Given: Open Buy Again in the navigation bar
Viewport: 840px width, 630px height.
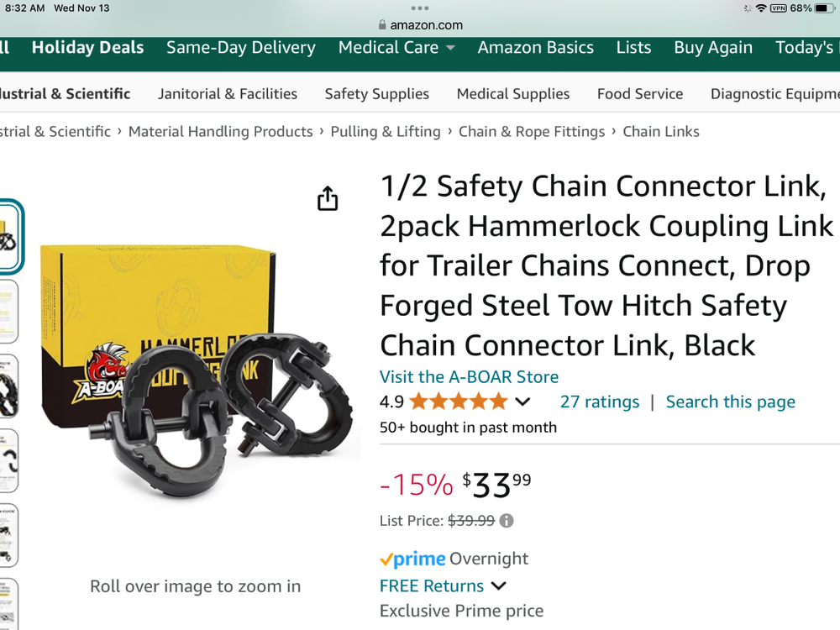Looking at the screenshot, I should pos(713,48).
